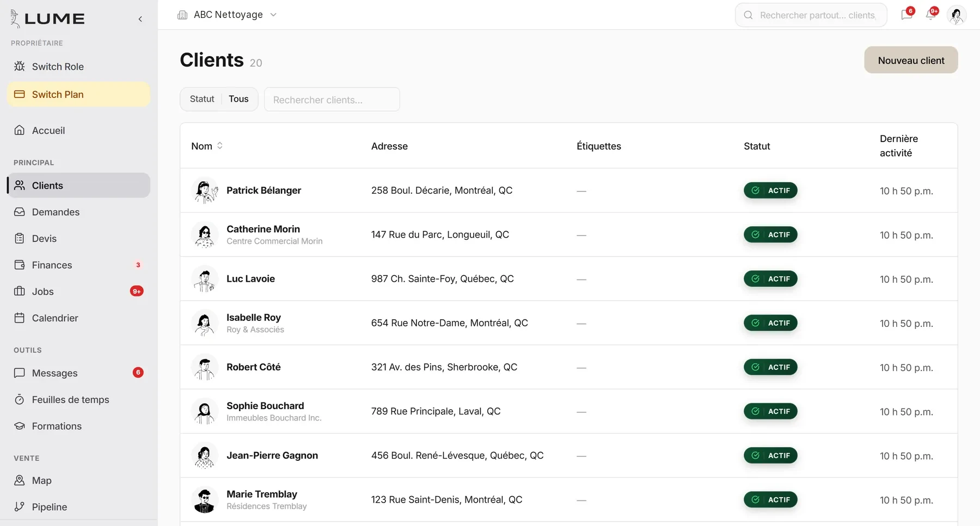
Task: Open the chat messages icon in header
Action: click(x=906, y=15)
